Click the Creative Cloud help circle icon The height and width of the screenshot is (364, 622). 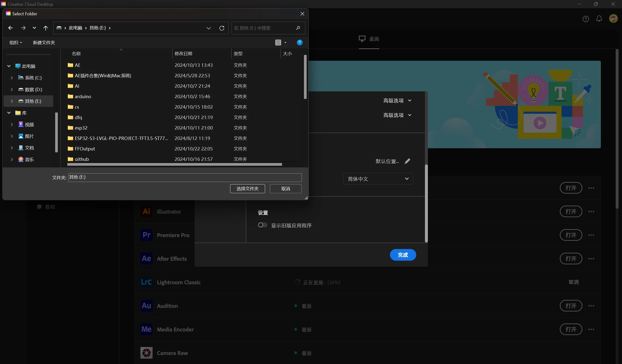point(586,19)
